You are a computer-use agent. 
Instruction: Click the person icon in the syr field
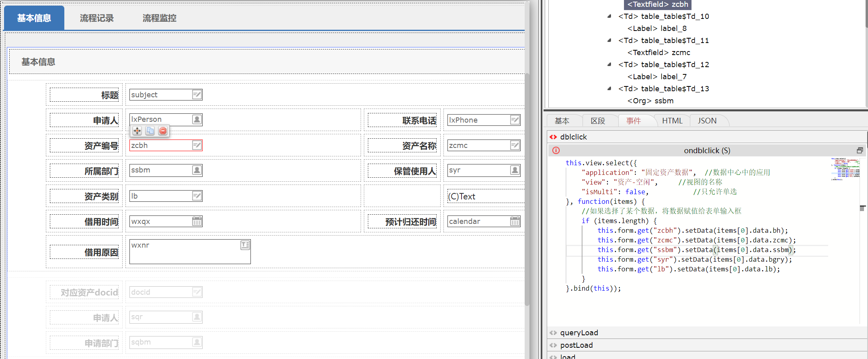pos(515,170)
